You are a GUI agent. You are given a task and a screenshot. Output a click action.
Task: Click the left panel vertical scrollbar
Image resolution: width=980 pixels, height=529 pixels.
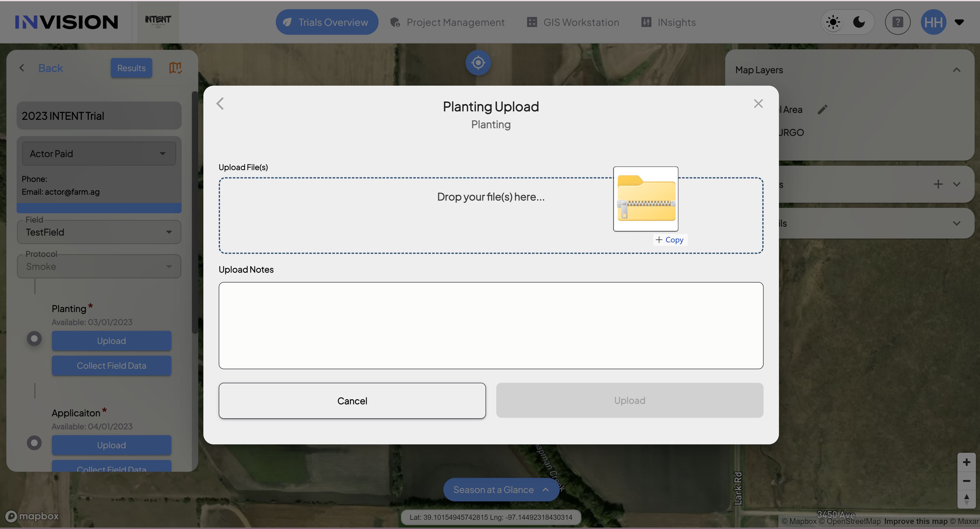pos(194,213)
